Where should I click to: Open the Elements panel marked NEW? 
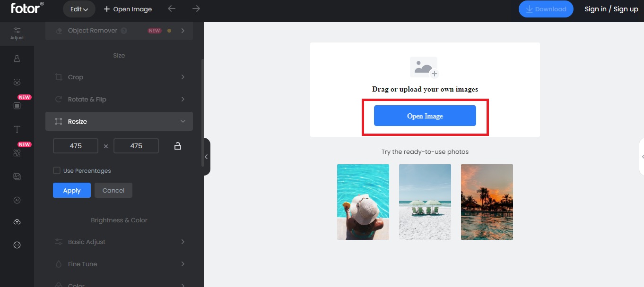click(x=17, y=152)
